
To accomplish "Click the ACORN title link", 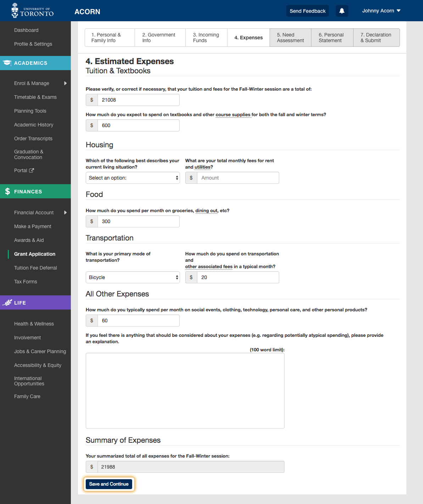I will click(87, 12).
